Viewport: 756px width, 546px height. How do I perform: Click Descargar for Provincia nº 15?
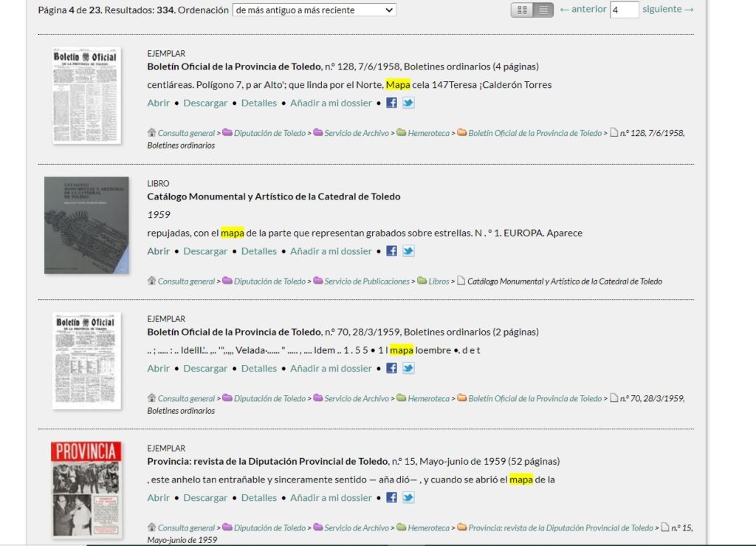[x=205, y=497]
